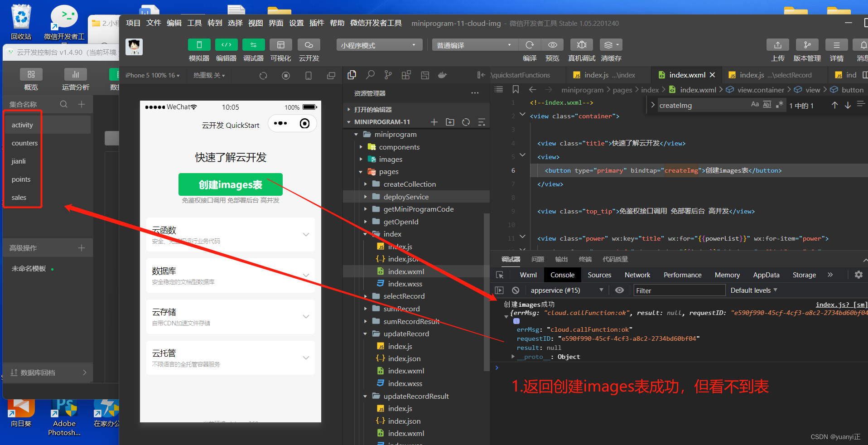Select the Network devtools tab
Screen dimensions: 868x445
click(x=637, y=275)
